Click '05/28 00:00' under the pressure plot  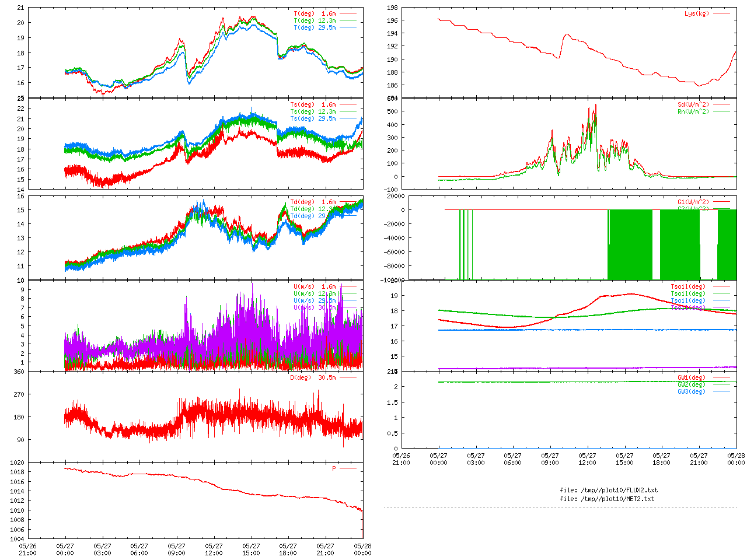tap(362, 550)
